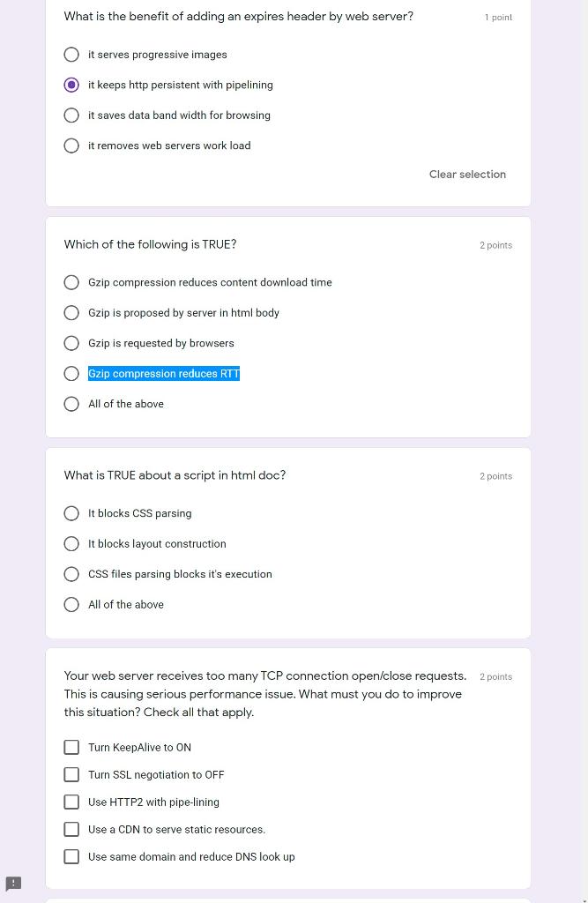The image size is (588, 903).
Task: Check 'Turn SSL negotiation to OFF'
Action: [71, 774]
